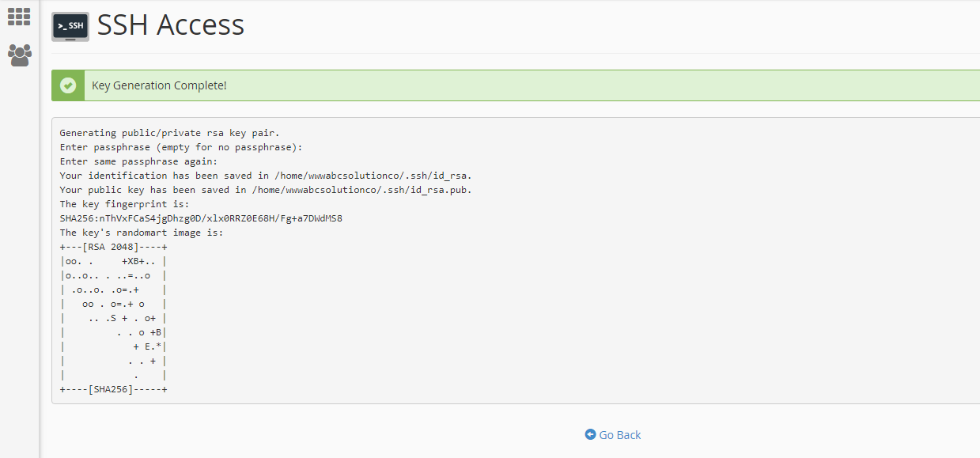The width and height of the screenshot is (980, 458).
Task: Click the green checkmark in the success banner
Action: [x=67, y=85]
